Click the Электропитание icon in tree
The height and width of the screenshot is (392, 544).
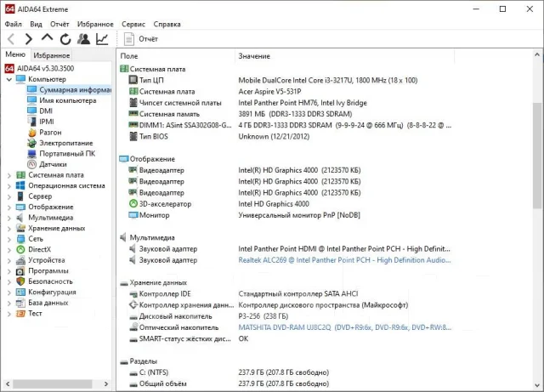pos(32,143)
